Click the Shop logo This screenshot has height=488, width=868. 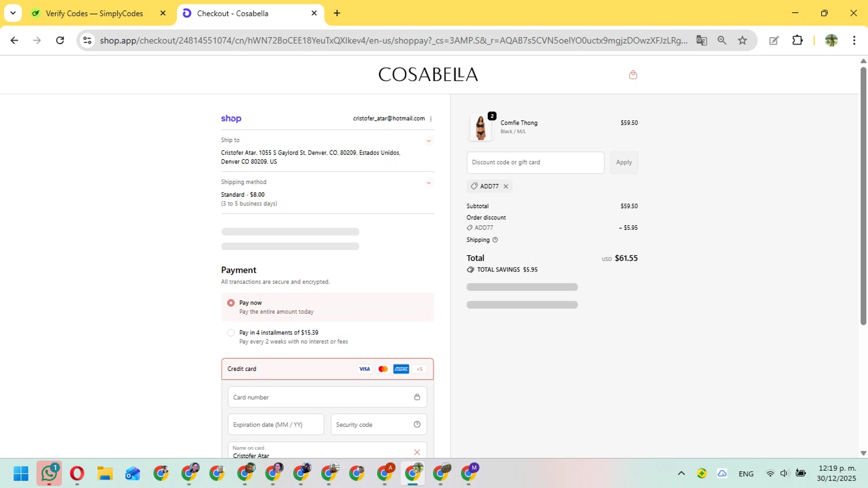click(x=231, y=119)
